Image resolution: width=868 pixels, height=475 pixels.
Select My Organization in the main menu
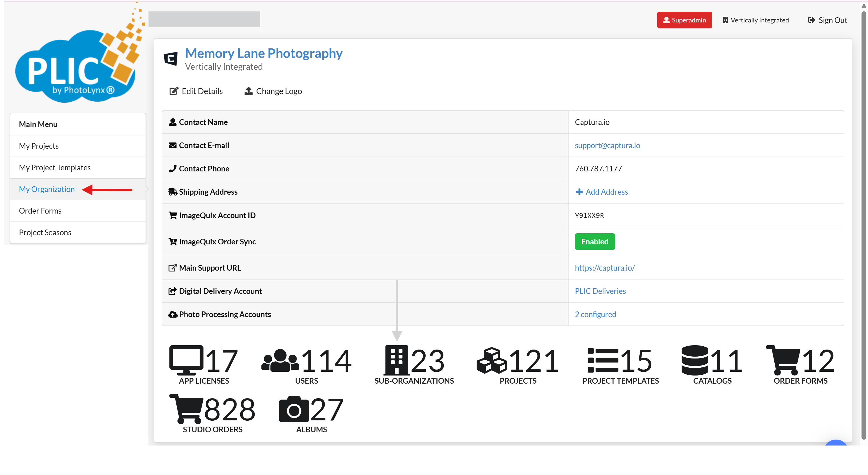point(78,189)
